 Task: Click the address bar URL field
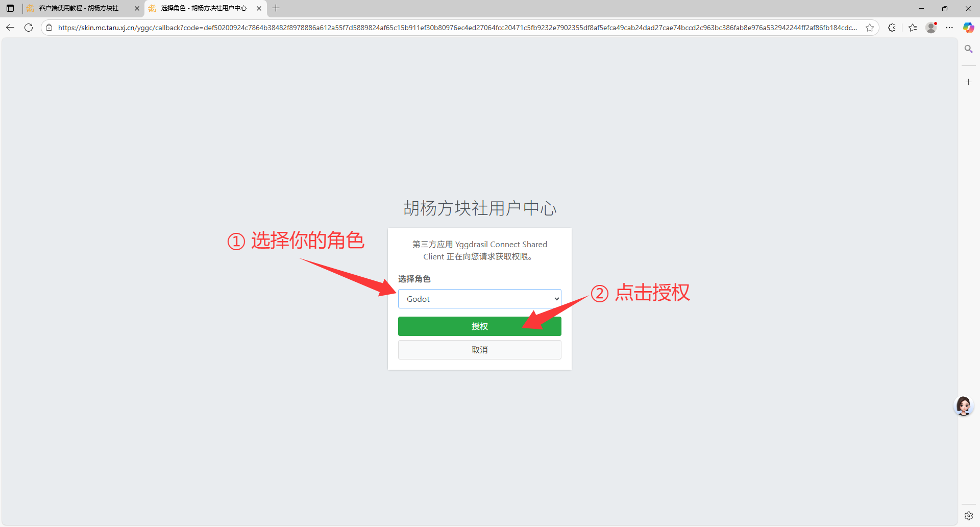457,28
